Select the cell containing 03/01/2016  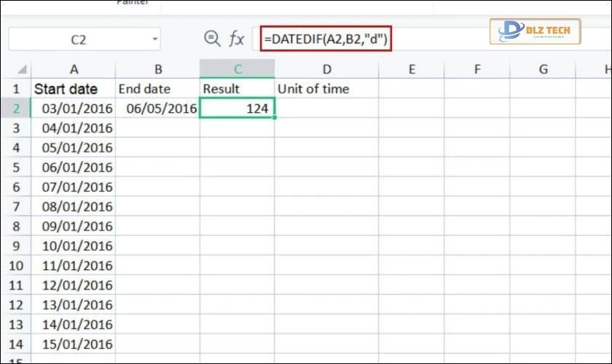(74, 108)
